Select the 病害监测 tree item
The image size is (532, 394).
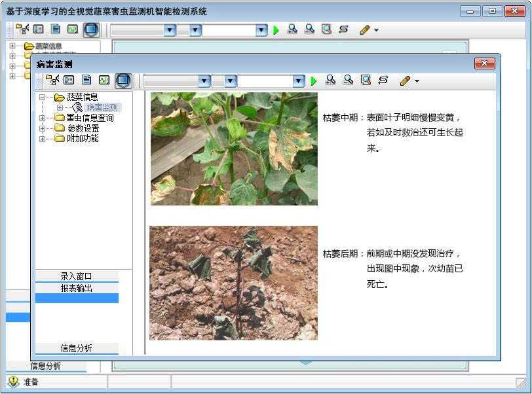(x=102, y=107)
